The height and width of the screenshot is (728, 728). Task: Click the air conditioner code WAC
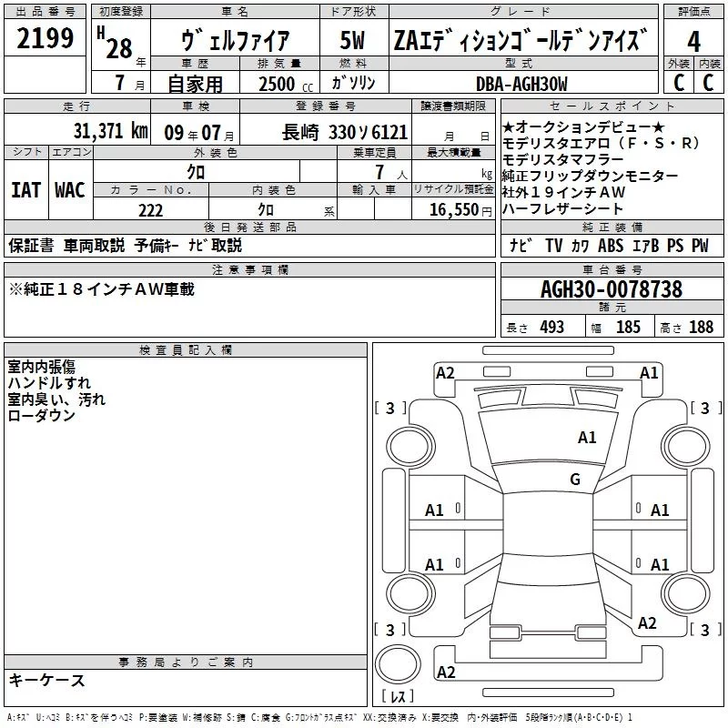(70, 190)
